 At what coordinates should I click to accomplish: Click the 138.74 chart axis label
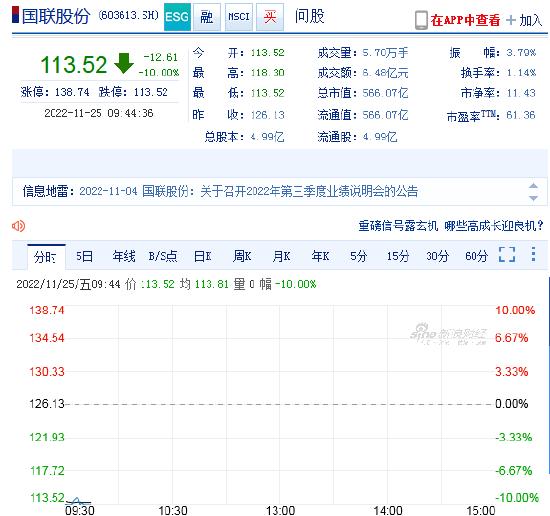click(47, 310)
